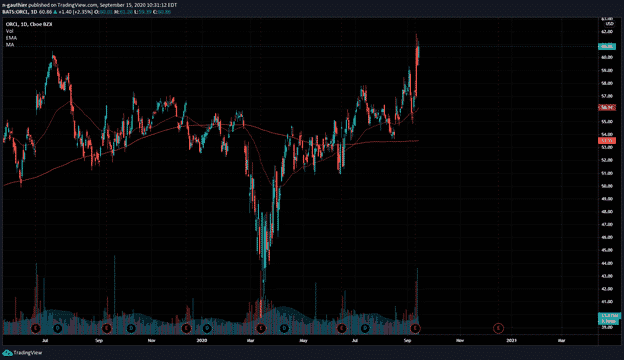Click the 50.00 price axis label
This screenshot has width=624, height=360.
[x=607, y=186]
